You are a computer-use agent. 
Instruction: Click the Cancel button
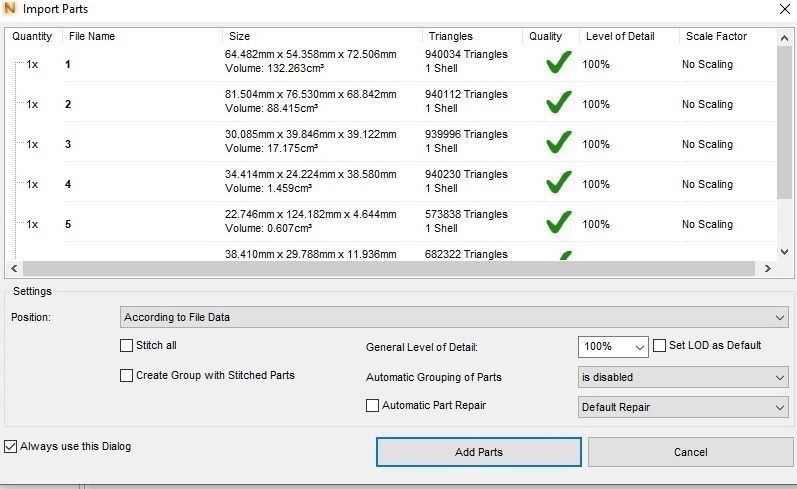[x=690, y=452]
